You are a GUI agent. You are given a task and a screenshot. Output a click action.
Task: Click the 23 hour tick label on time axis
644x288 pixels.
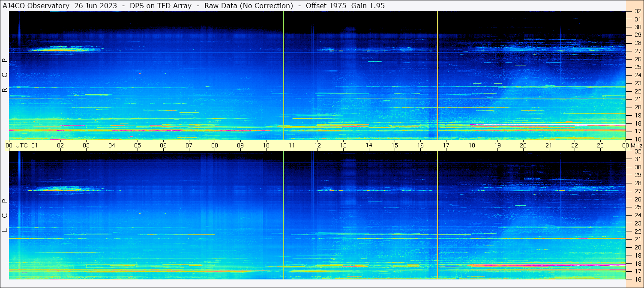tap(600, 145)
